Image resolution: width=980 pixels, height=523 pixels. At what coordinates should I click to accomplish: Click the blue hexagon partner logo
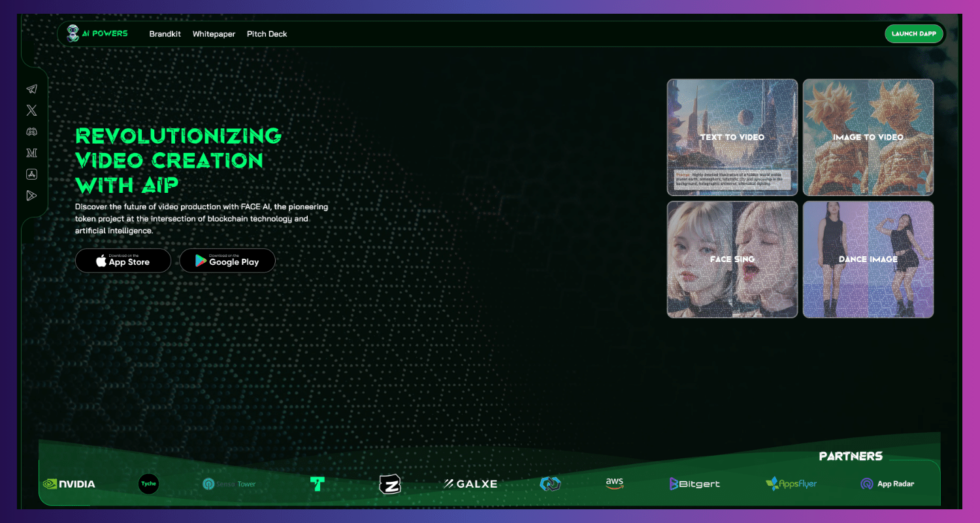click(551, 484)
